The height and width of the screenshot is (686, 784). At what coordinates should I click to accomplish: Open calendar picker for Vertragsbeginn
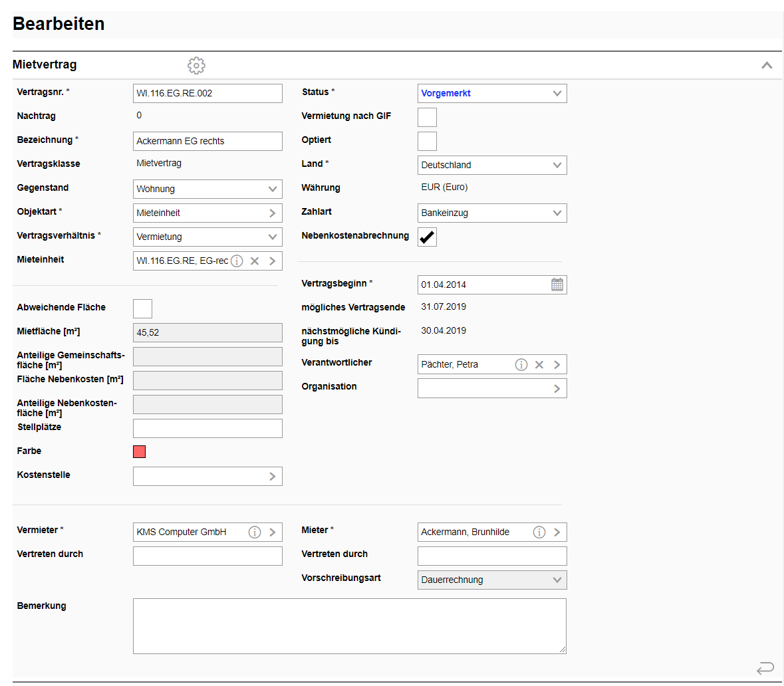557,285
